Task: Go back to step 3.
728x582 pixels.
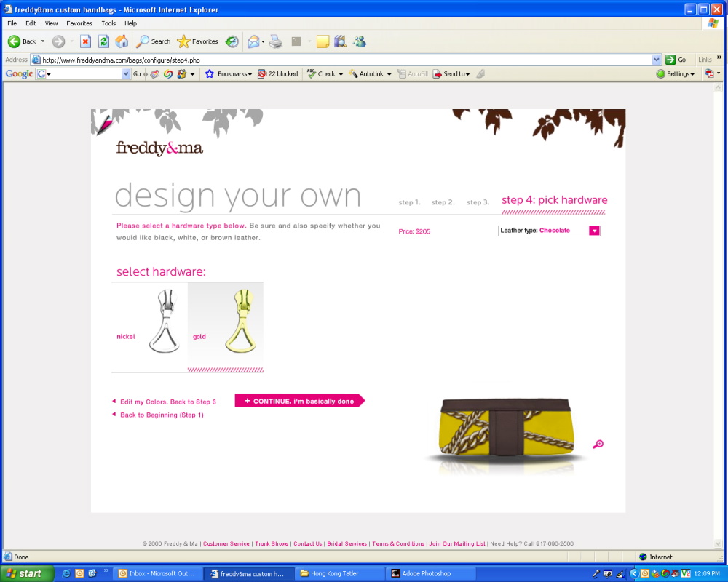Action: coord(478,202)
